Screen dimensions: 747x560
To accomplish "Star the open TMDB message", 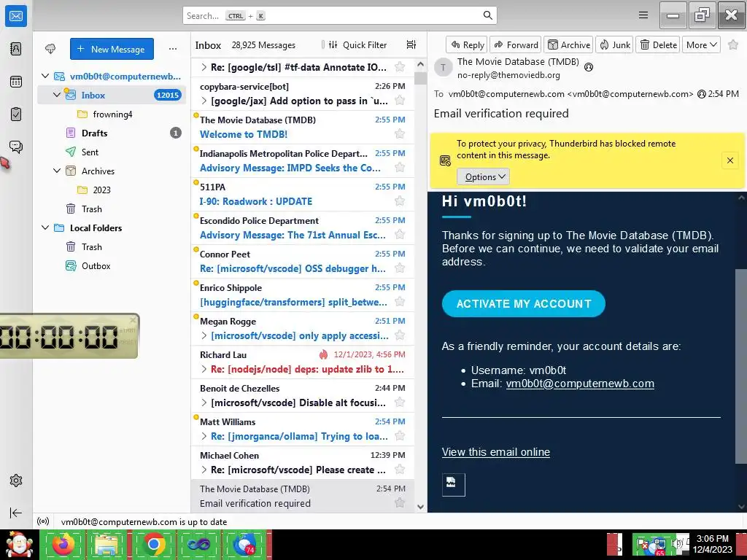I will 733,44.
